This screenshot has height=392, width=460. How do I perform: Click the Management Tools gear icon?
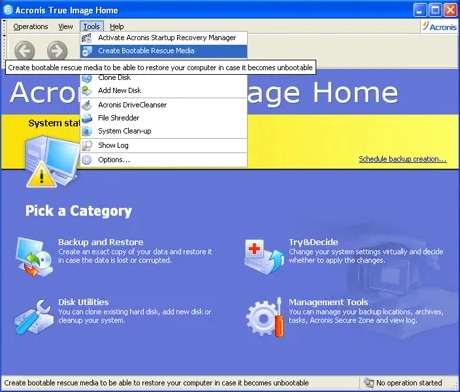265,317
